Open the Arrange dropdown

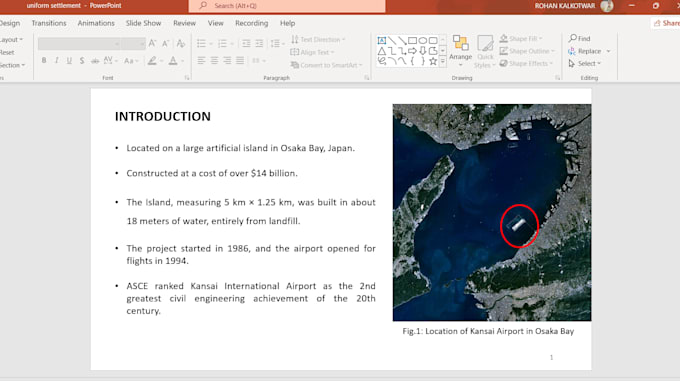(x=461, y=51)
